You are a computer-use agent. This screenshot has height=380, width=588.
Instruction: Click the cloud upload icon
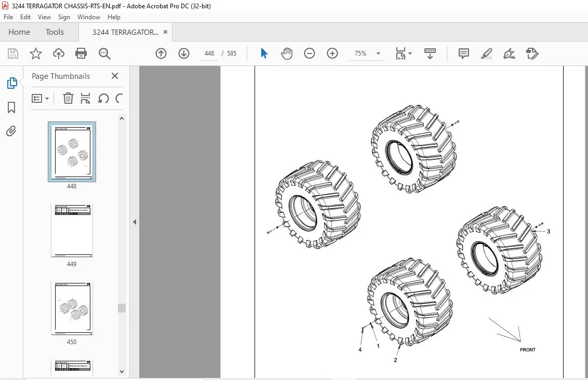(59, 53)
